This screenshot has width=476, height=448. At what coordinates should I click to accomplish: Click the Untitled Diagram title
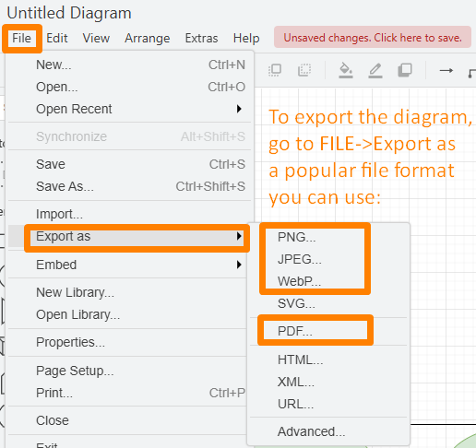coord(69,13)
